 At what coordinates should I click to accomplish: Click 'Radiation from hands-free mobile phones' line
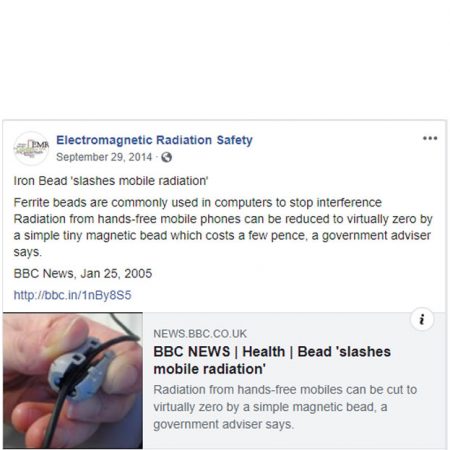click(x=223, y=219)
